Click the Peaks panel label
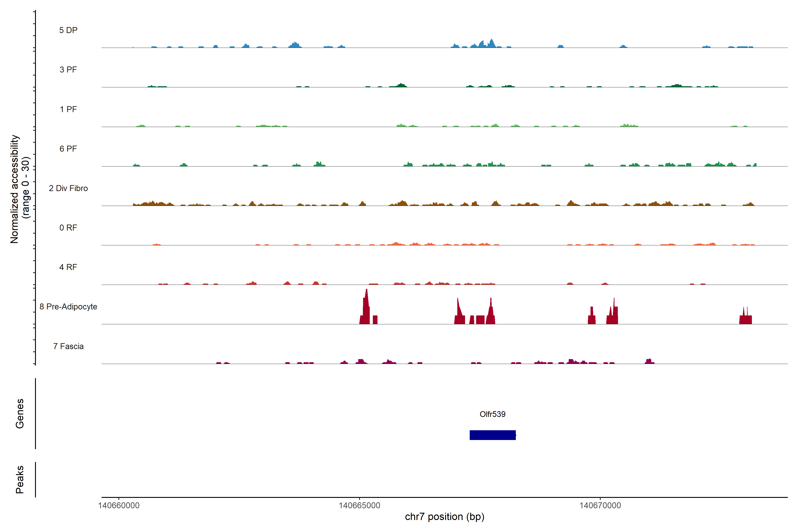 point(20,479)
